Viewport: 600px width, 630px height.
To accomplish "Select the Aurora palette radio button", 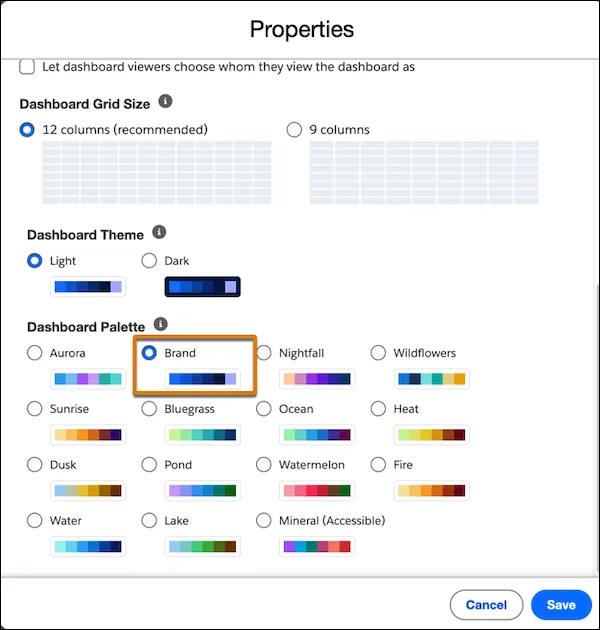I will click(x=35, y=353).
